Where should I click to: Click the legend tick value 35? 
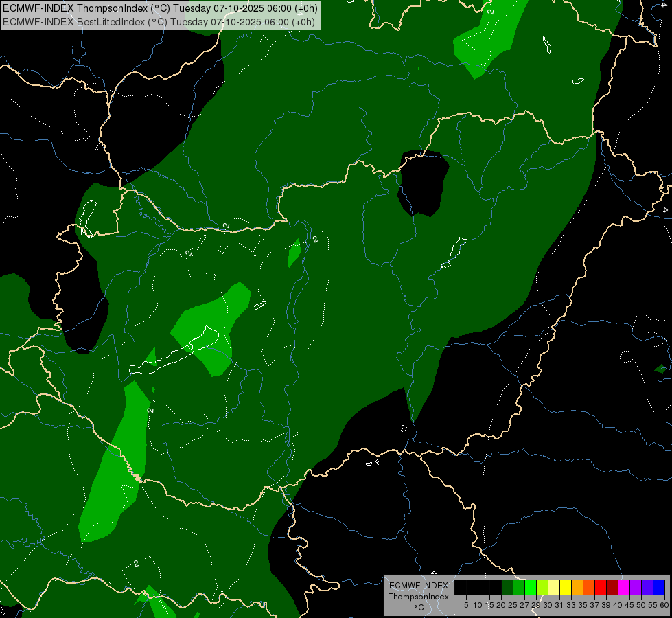583,605
